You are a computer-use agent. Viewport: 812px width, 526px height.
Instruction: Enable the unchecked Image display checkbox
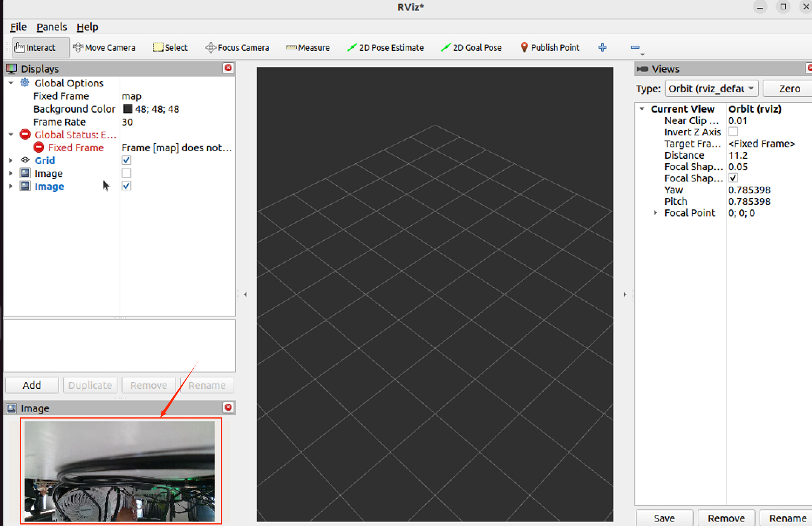(126, 173)
